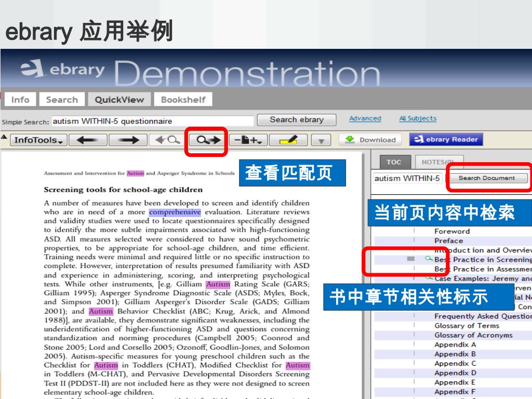Open Glossary of Terms entry
The height and width of the screenshot is (399, 532).
coord(467,326)
